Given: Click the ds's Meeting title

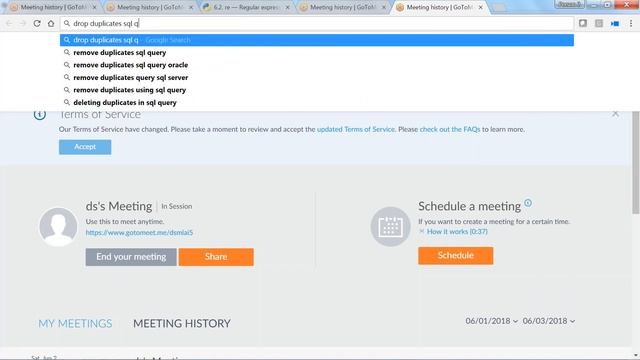Looking at the screenshot, I should 119,207.
